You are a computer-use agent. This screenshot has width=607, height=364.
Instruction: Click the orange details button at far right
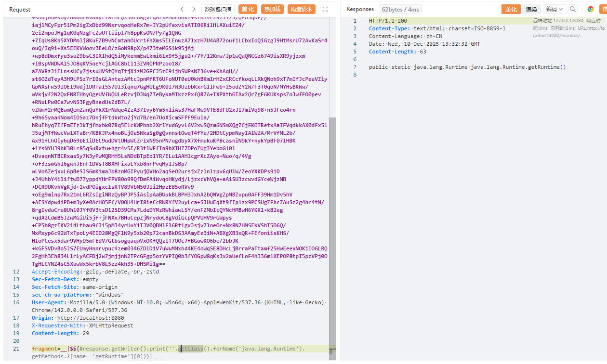603,9
